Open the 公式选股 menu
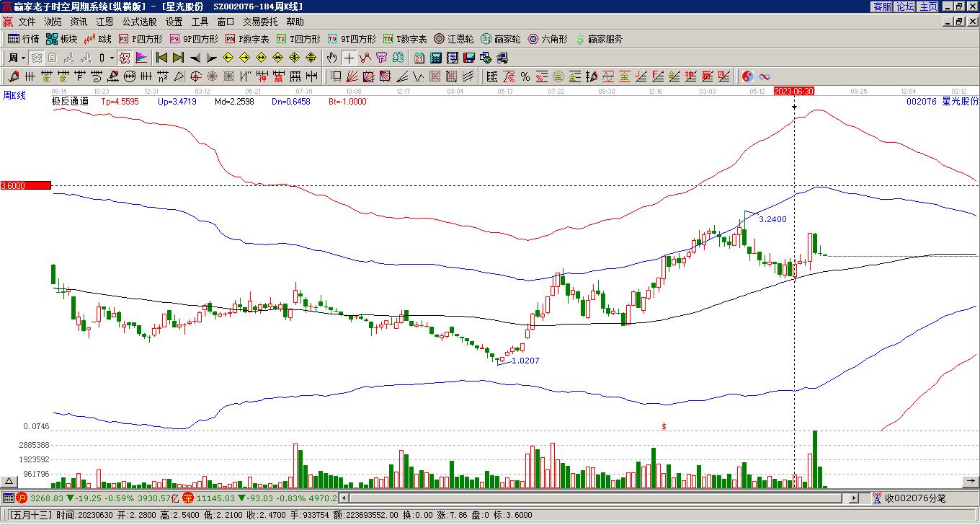The image size is (980, 525). (x=139, y=22)
